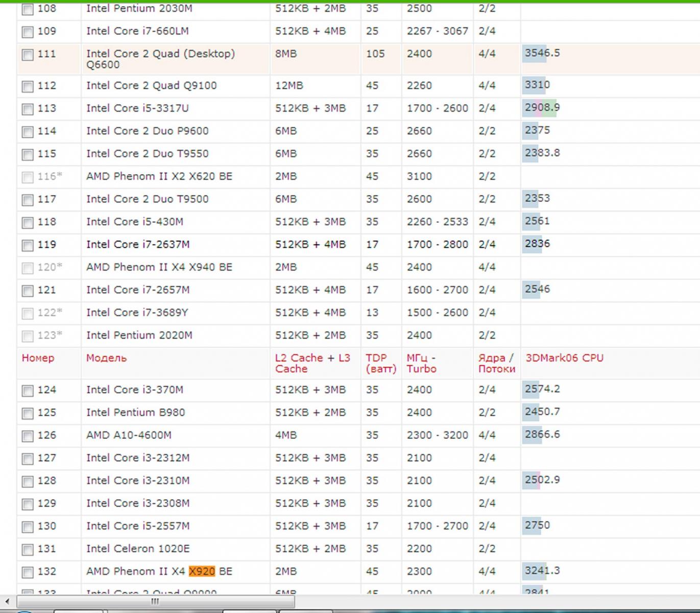Click the 2866.6 score for A10-4600M

tap(542, 434)
